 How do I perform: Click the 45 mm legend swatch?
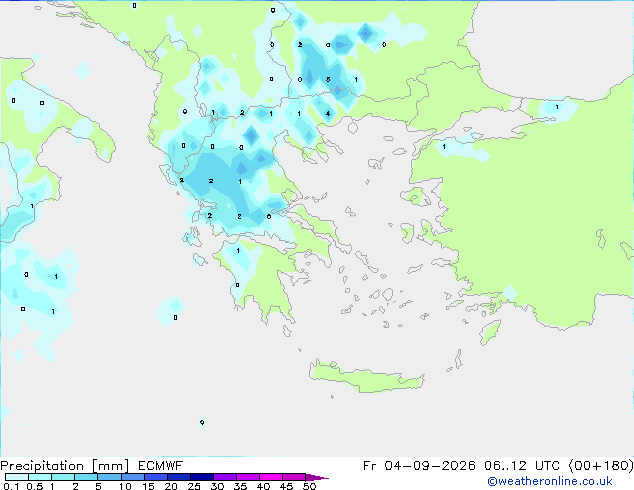(x=294, y=477)
